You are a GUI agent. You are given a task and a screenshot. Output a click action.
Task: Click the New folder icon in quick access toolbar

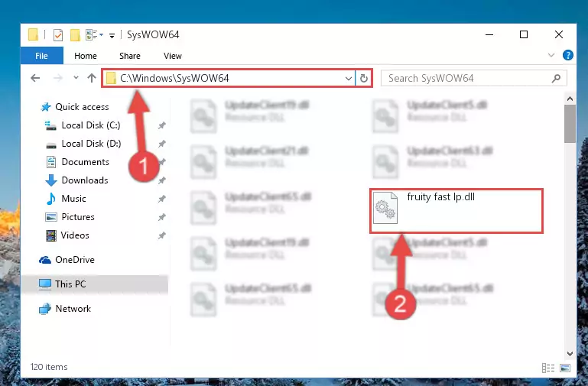point(75,35)
